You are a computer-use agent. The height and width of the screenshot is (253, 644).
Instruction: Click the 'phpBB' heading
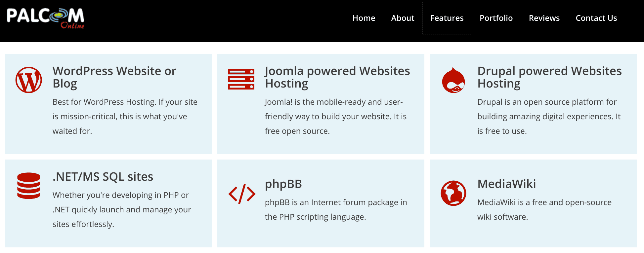point(283,184)
